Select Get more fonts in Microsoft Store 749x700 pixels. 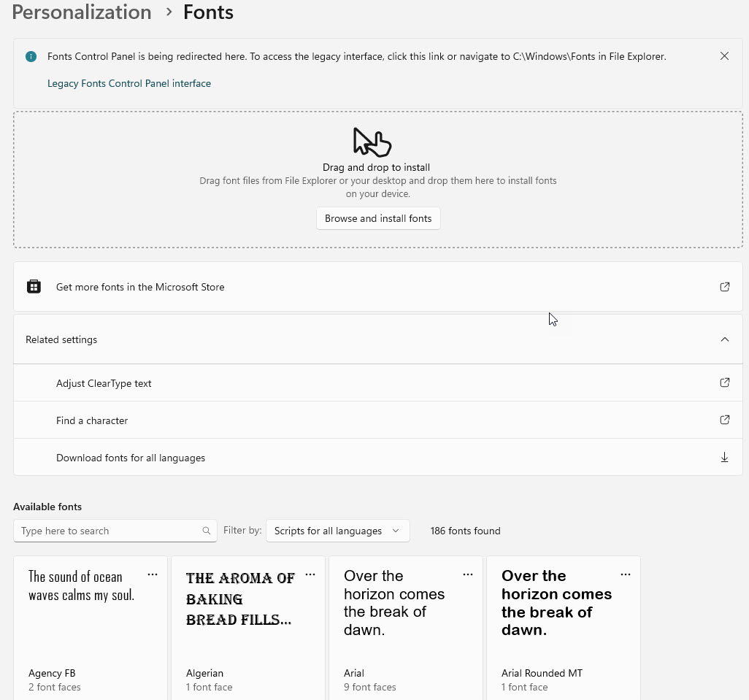point(378,287)
